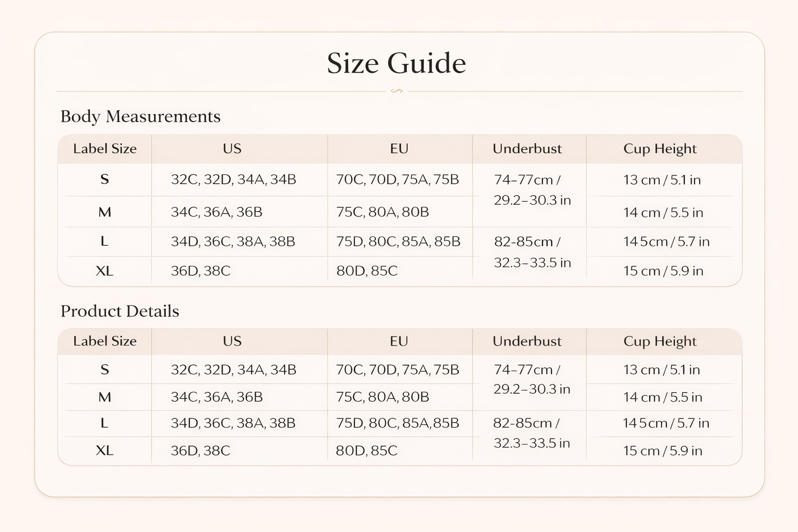Select size XL row label in Product Details
The image size is (798, 532).
click(104, 450)
